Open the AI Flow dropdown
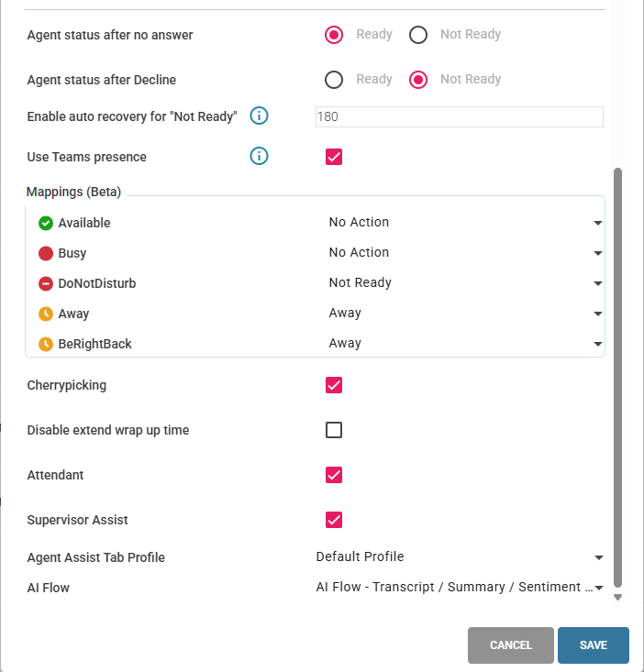The image size is (644, 672). coord(460,587)
